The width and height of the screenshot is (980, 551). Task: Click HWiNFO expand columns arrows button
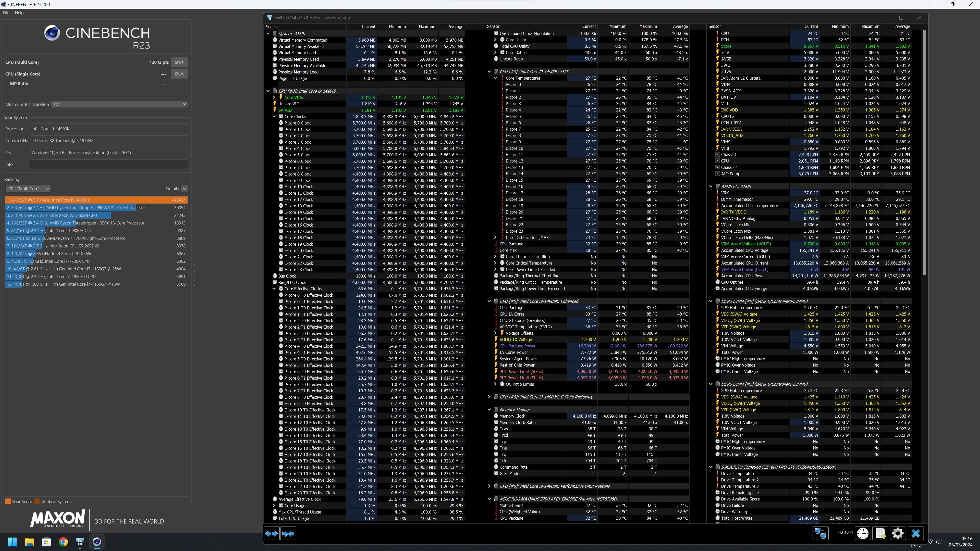pos(272,533)
